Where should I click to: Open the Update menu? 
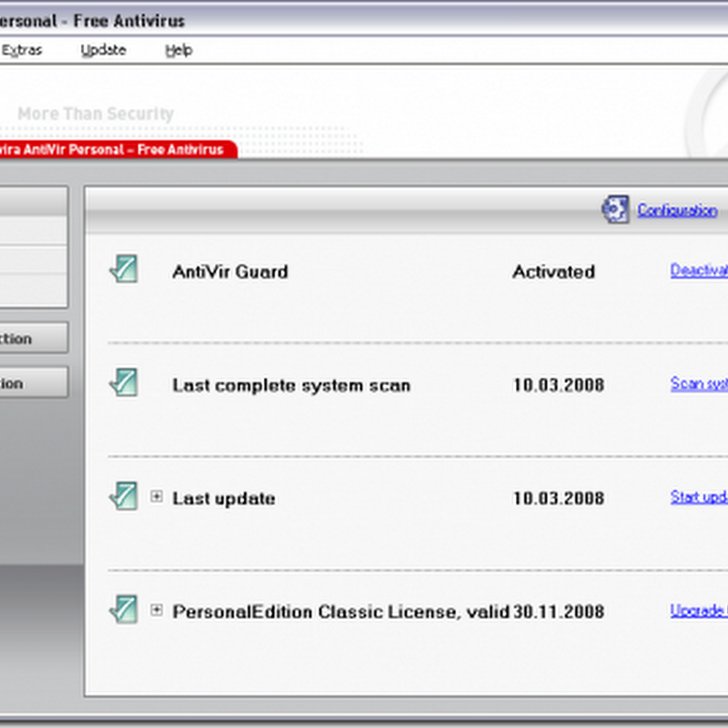pos(103,51)
